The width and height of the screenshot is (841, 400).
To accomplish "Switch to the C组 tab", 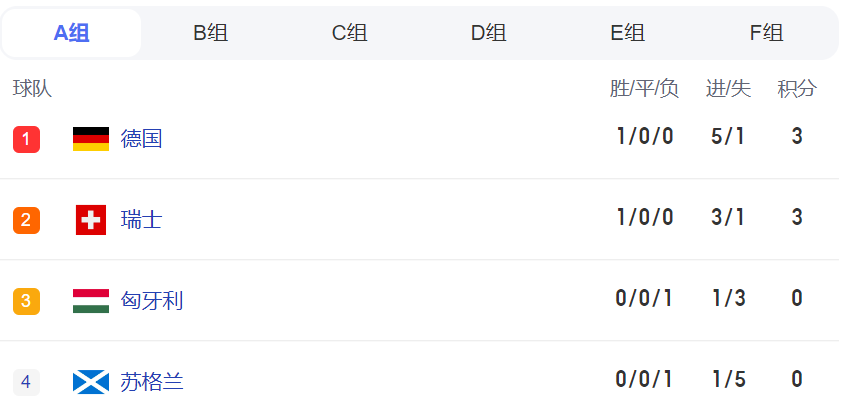I will pos(350,33).
